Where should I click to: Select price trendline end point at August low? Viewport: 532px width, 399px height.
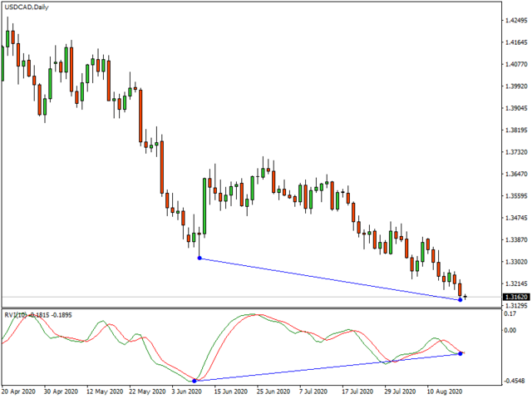(x=460, y=300)
